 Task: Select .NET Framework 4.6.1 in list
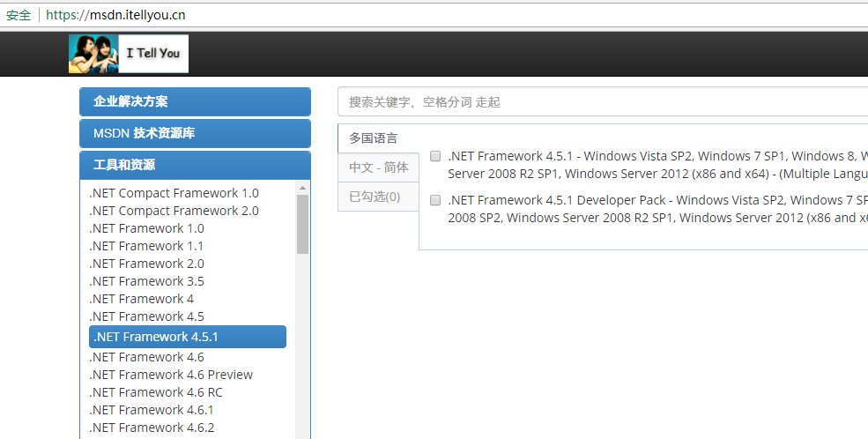tap(151, 411)
